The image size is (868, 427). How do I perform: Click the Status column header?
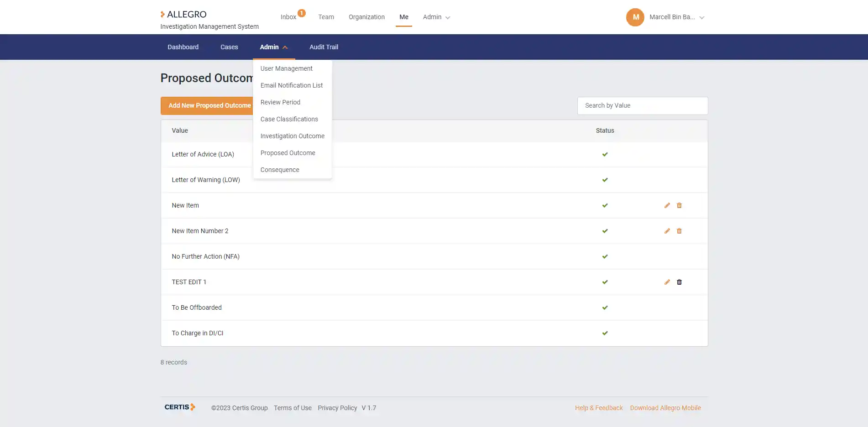(x=605, y=130)
